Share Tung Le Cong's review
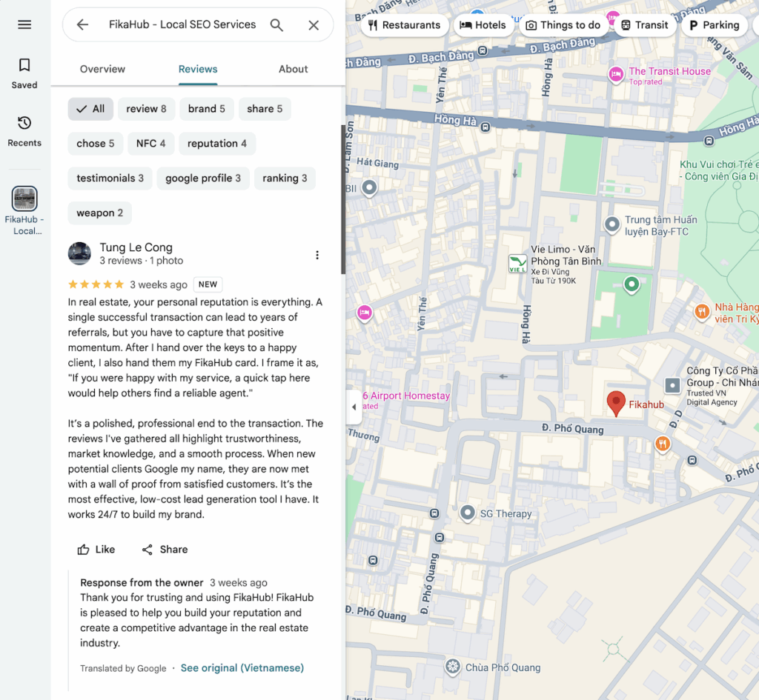Viewport: 759px width, 700px height. (x=165, y=550)
